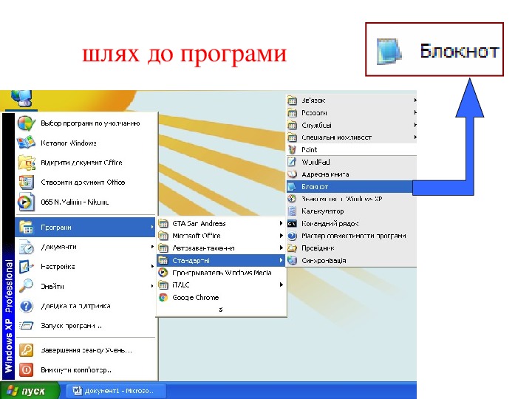Click the Командний рядок console icon
The image size is (532, 399).
pos(292,224)
